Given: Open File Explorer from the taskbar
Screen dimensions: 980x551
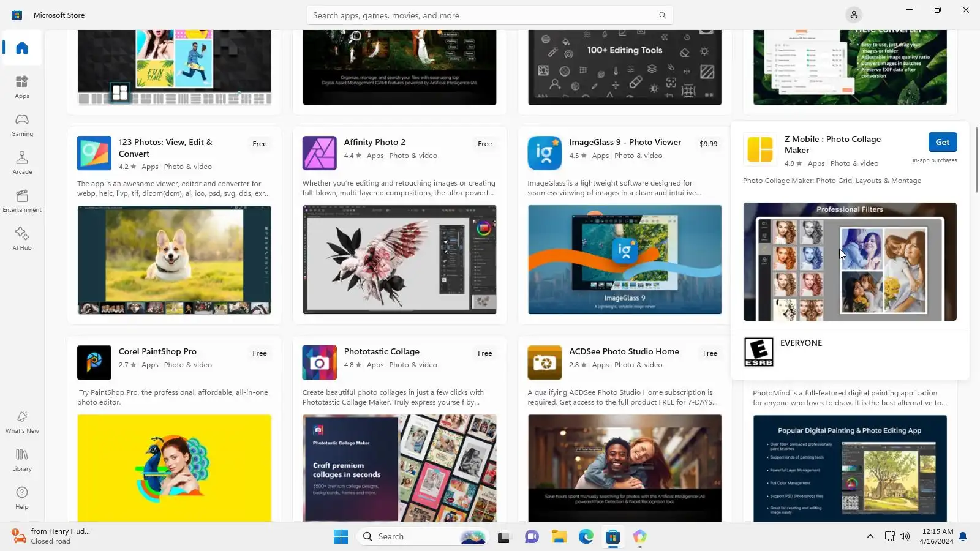Looking at the screenshot, I should coord(559,537).
